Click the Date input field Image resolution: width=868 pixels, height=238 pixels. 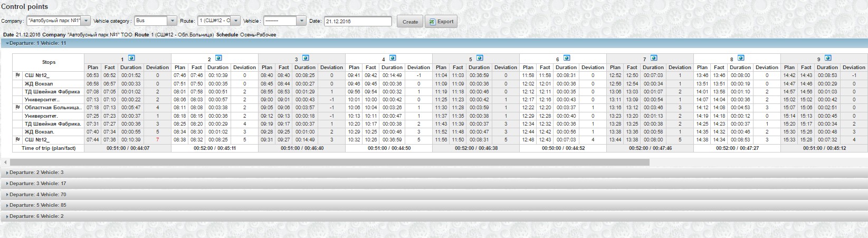coord(357,22)
